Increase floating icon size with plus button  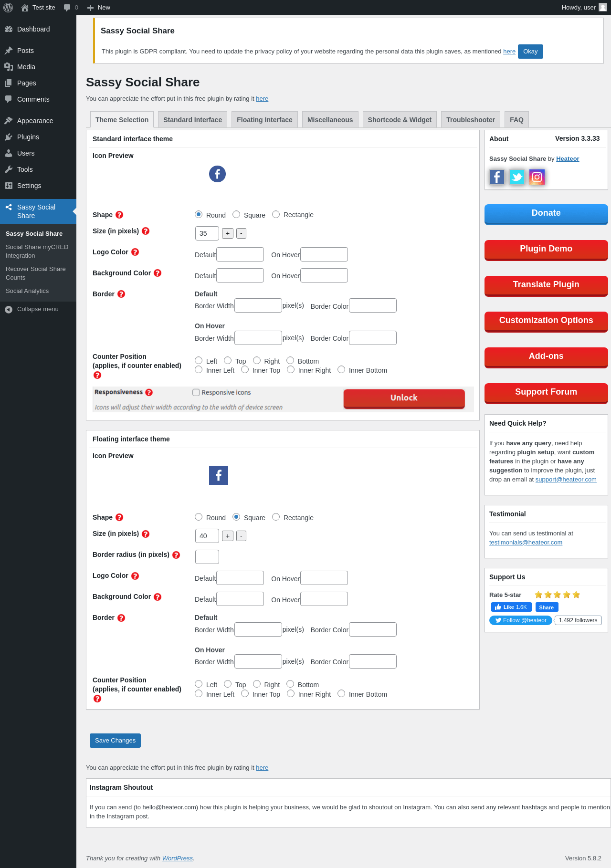tap(228, 536)
